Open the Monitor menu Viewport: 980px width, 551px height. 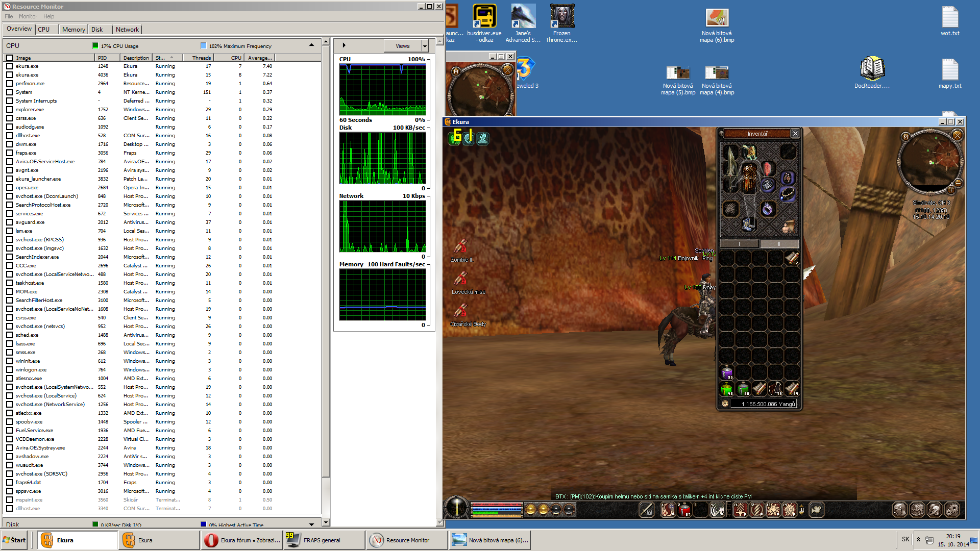28,16
